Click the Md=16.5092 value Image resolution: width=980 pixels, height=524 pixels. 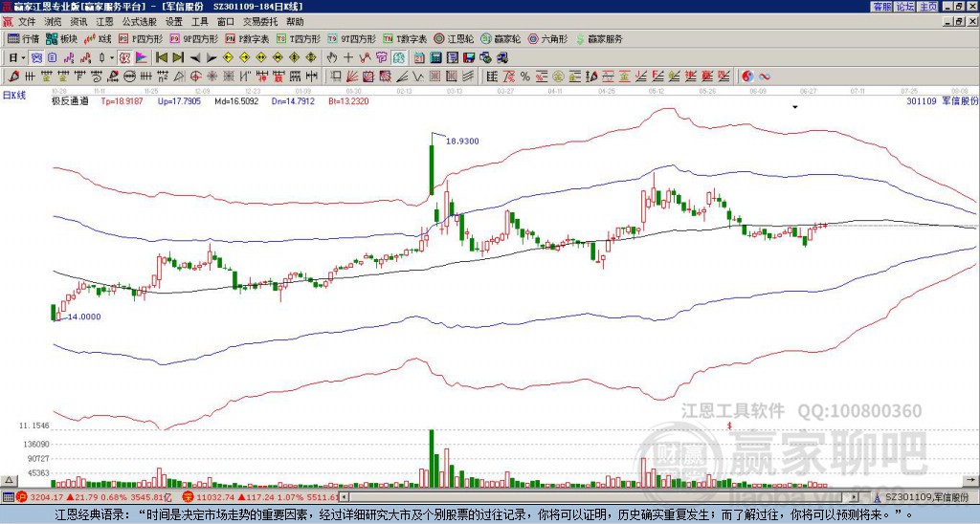click(x=236, y=100)
